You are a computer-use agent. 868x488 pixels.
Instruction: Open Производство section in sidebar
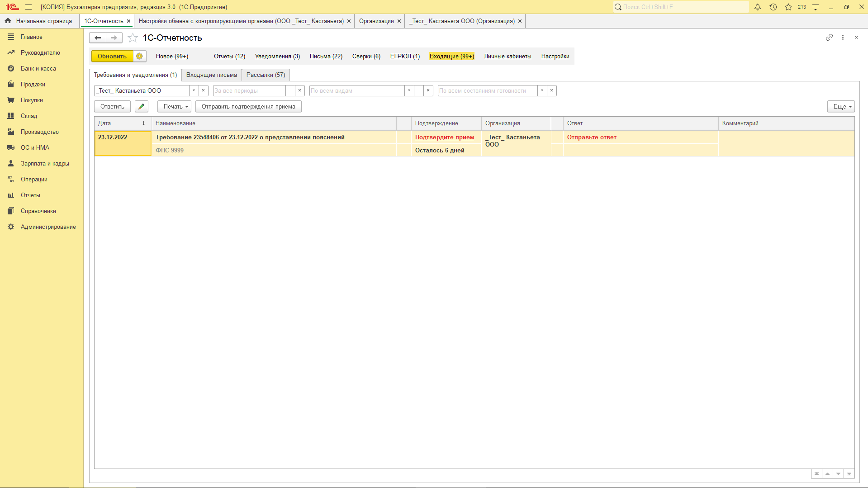[x=40, y=132]
